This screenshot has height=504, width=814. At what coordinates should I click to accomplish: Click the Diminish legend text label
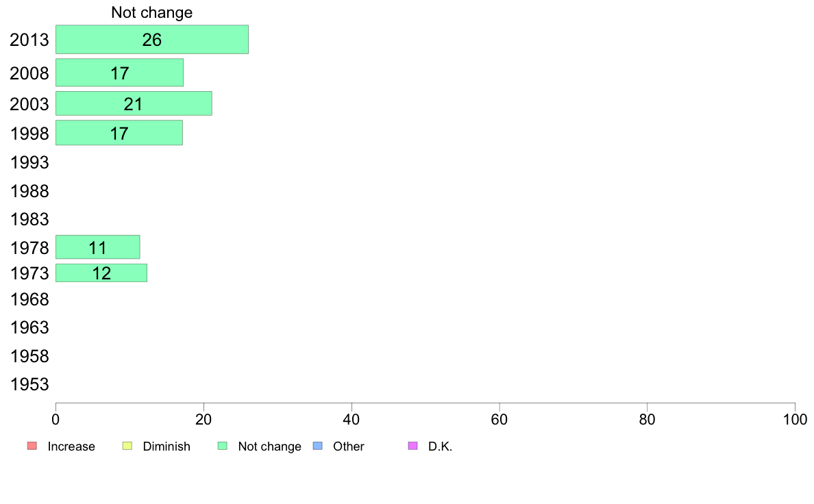tap(166, 446)
